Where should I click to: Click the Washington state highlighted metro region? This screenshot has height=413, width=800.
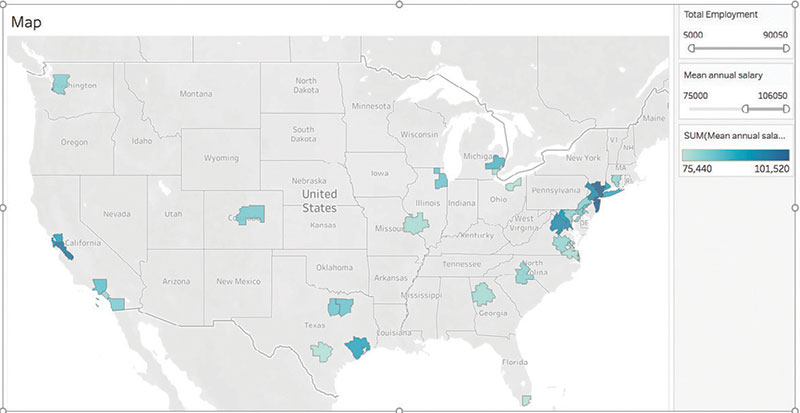coord(61,83)
